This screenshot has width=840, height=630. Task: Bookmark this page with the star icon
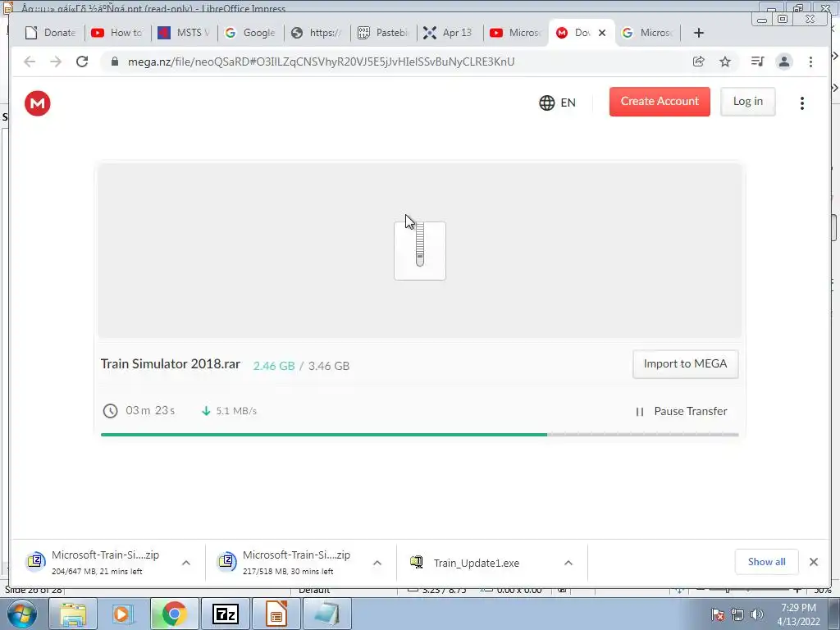coord(725,62)
